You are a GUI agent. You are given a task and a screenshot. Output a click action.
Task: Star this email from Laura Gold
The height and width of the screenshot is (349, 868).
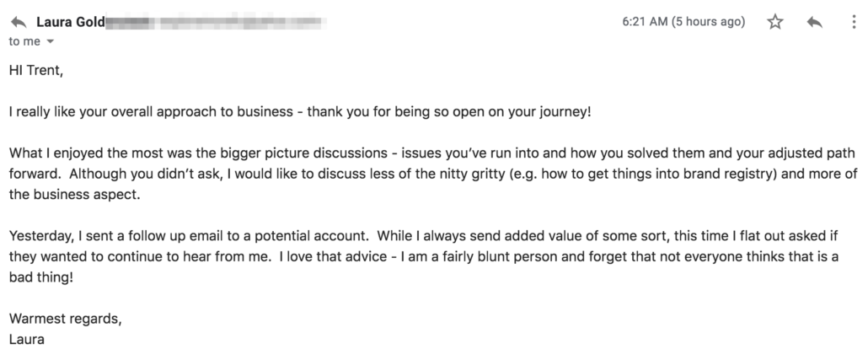[x=775, y=22]
